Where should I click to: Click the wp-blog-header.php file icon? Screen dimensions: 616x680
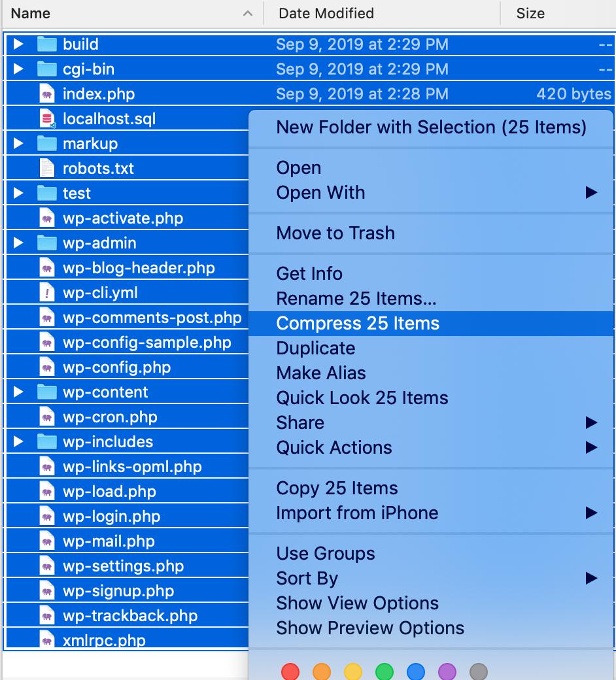pyautogui.click(x=47, y=267)
